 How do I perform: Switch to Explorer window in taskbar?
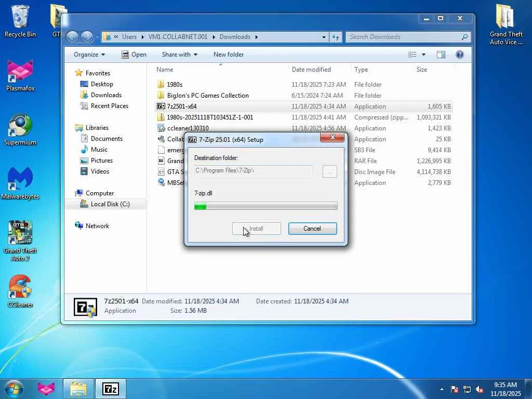[x=78, y=389]
